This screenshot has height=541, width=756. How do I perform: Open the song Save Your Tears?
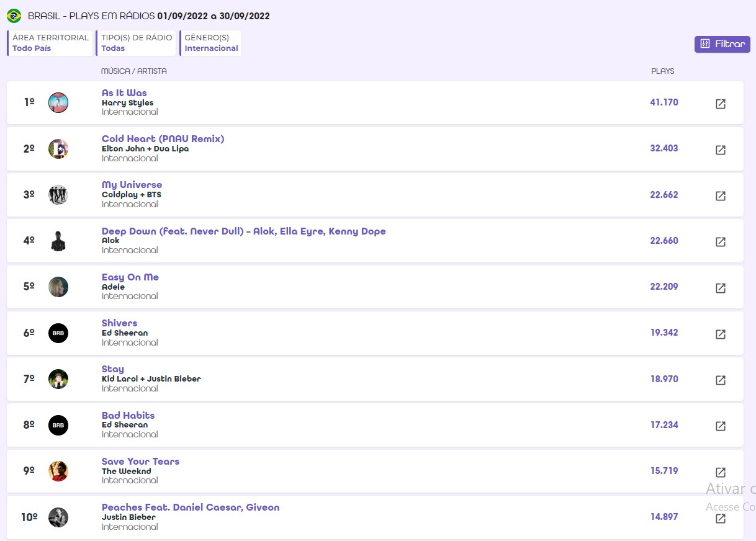point(140,462)
